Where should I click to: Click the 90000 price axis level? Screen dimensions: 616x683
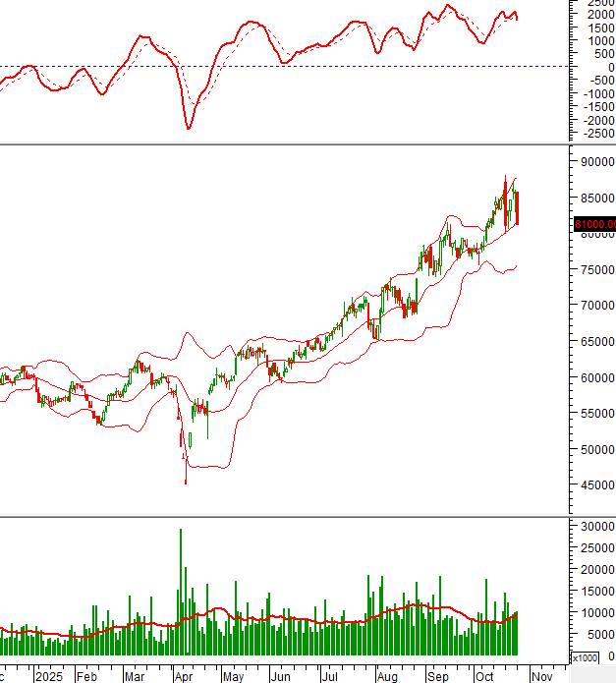[596, 161]
